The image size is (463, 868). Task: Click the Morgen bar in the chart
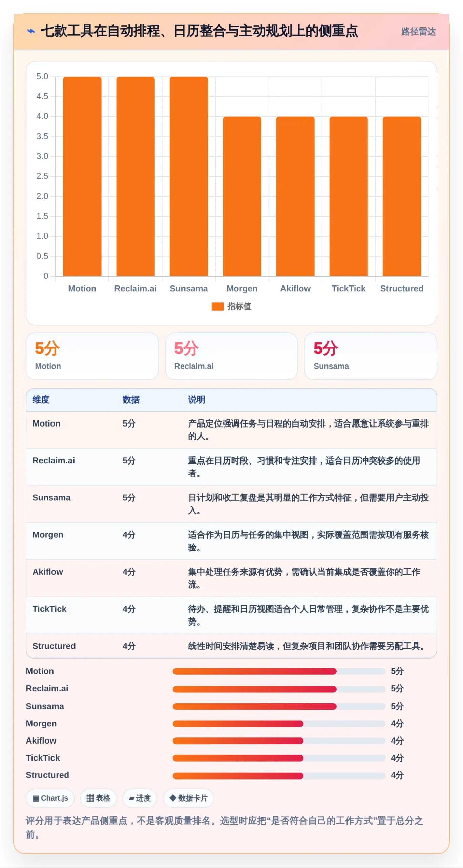tap(242, 196)
